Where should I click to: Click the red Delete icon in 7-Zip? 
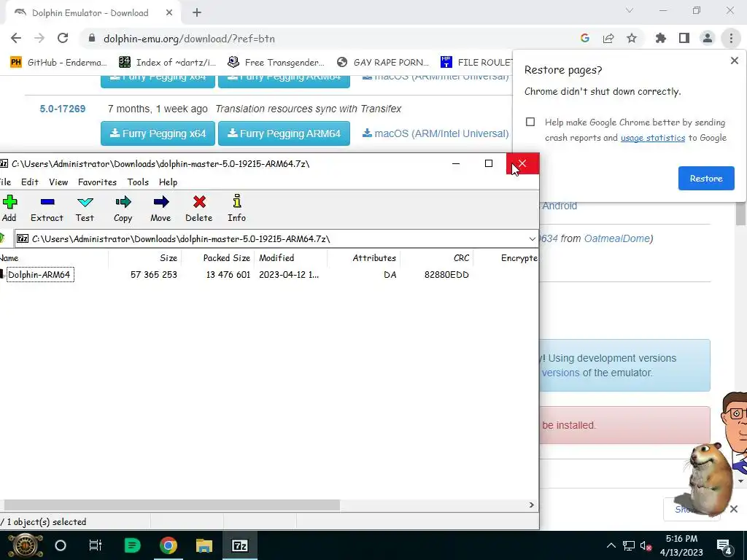[x=199, y=208]
